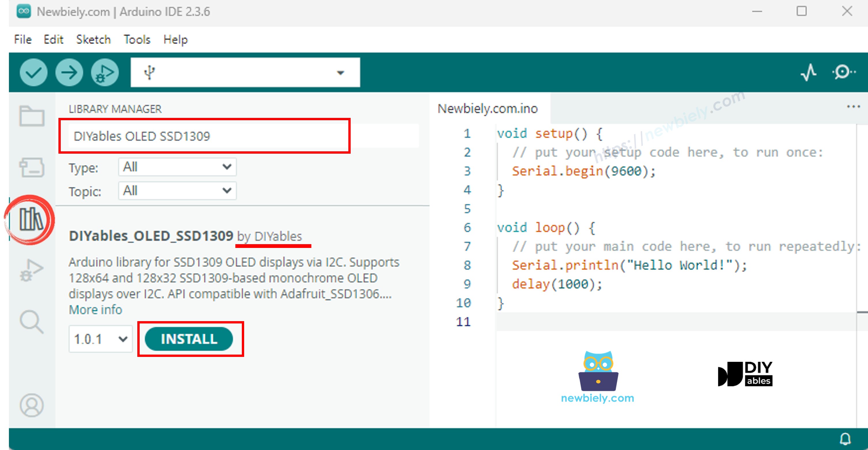Open the Boards Manager panel
Image resolution: width=868 pixels, height=450 pixels.
pyautogui.click(x=32, y=168)
